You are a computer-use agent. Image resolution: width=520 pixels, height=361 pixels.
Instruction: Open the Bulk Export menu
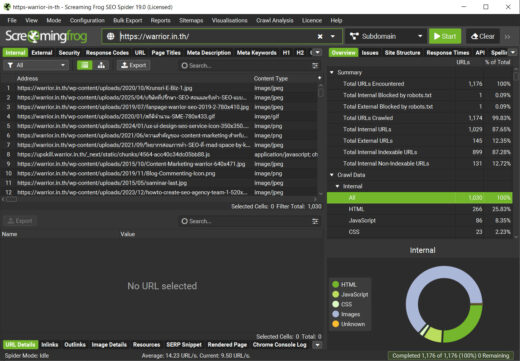click(127, 20)
